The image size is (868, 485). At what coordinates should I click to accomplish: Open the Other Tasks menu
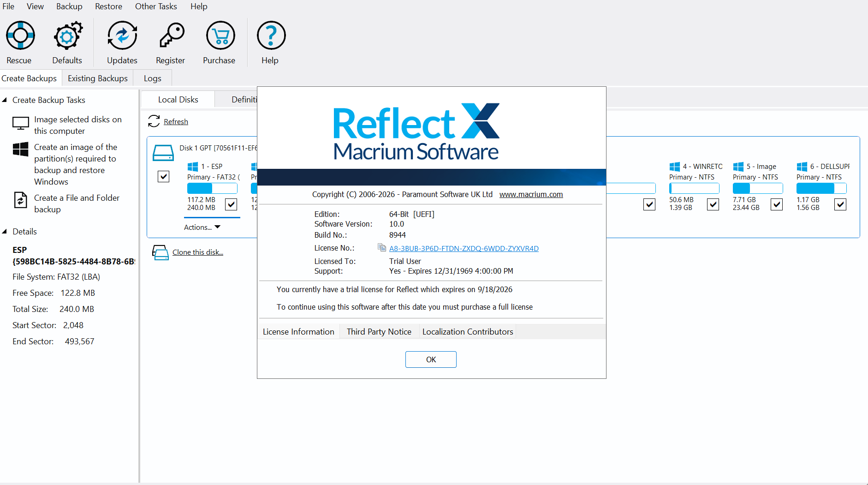point(156,6)
